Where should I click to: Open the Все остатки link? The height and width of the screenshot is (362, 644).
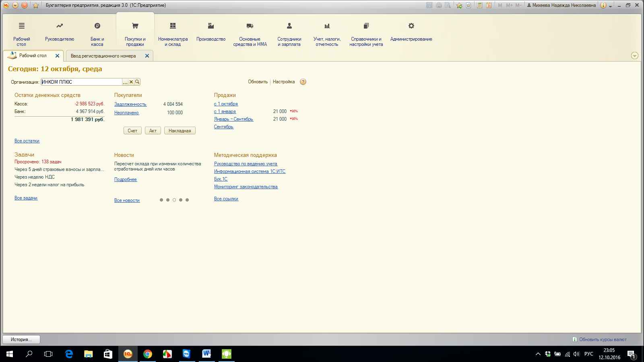point(27,141)
